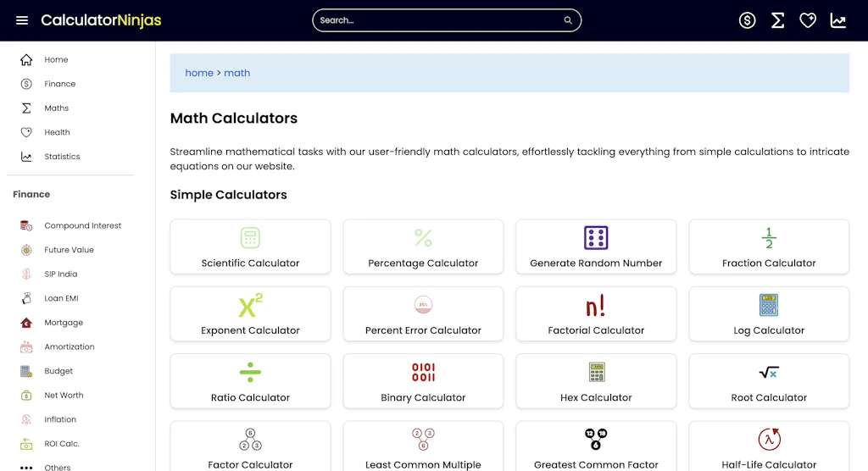868x471 pixels.
Task: Open the Factorial Calculator card
Action: [x=596, y=313]
